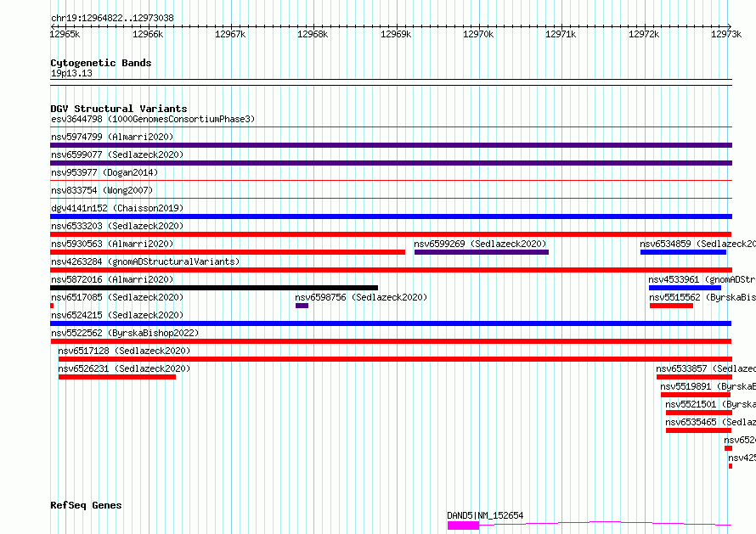Click the purple bar under nsv6599077
This screenshot has height=534, width=756.
pyautogui.click(x=391, y=163)
